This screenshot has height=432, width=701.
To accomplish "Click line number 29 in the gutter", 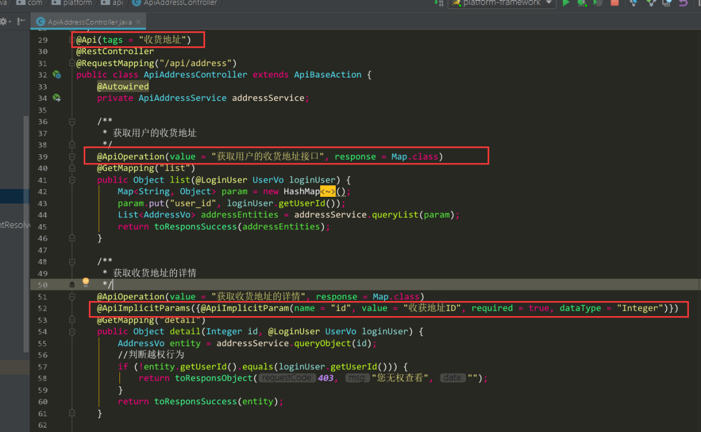I will click(42, 40).
